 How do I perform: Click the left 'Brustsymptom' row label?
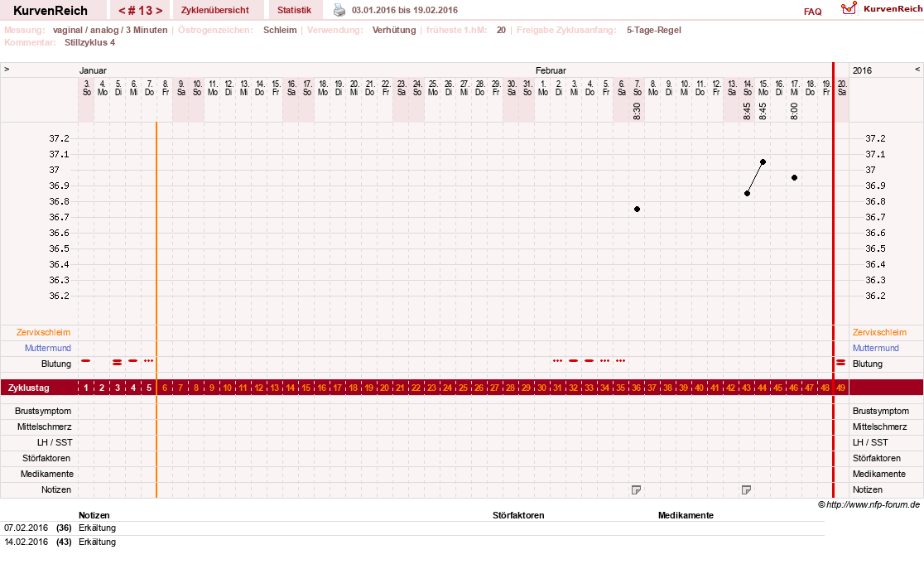(43, 412)
